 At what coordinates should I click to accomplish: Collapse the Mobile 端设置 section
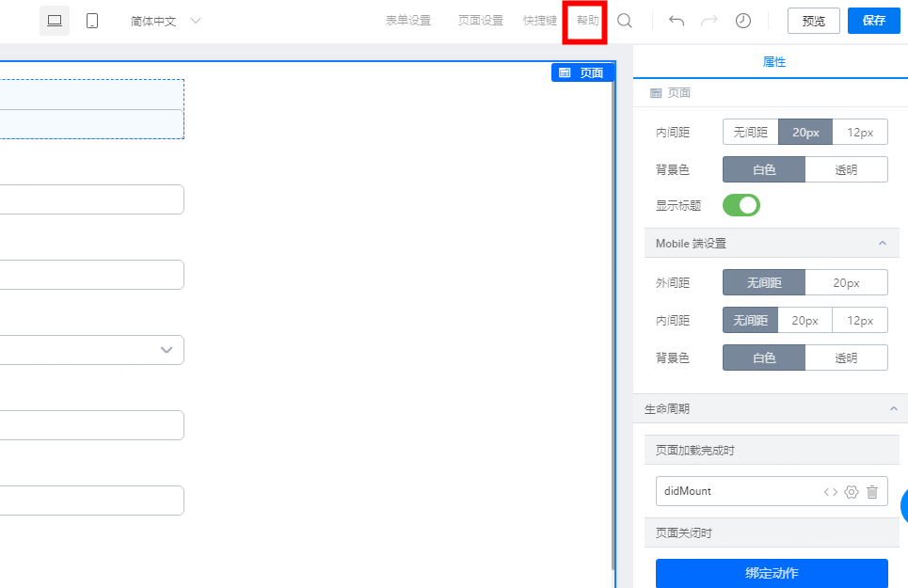(x=882, y=243)
